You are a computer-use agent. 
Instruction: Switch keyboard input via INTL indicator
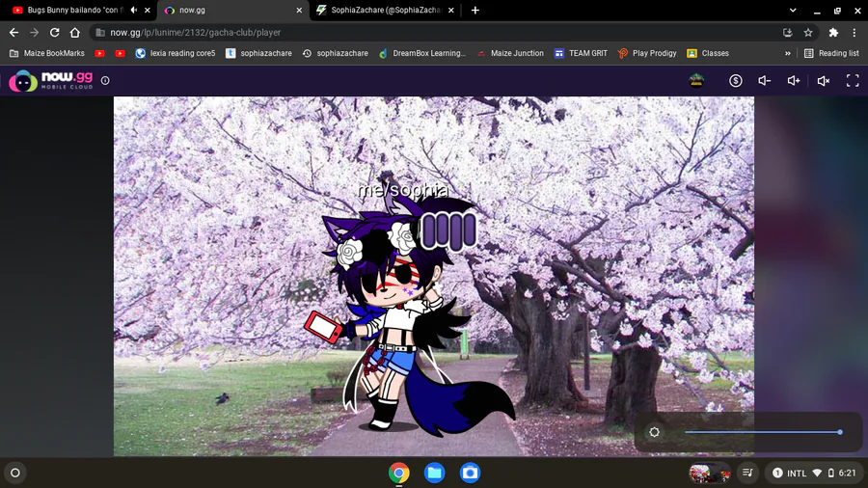[x=797, y=474]
